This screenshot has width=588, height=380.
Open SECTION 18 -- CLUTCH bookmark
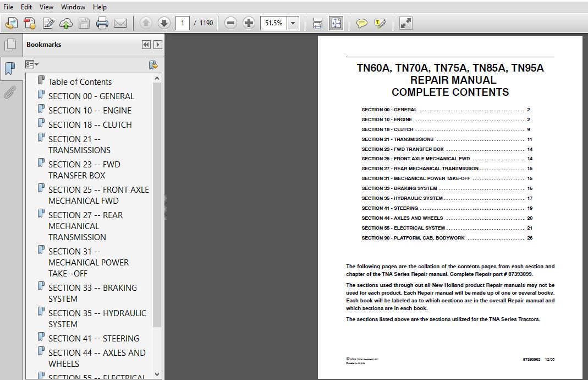[90, 124]
